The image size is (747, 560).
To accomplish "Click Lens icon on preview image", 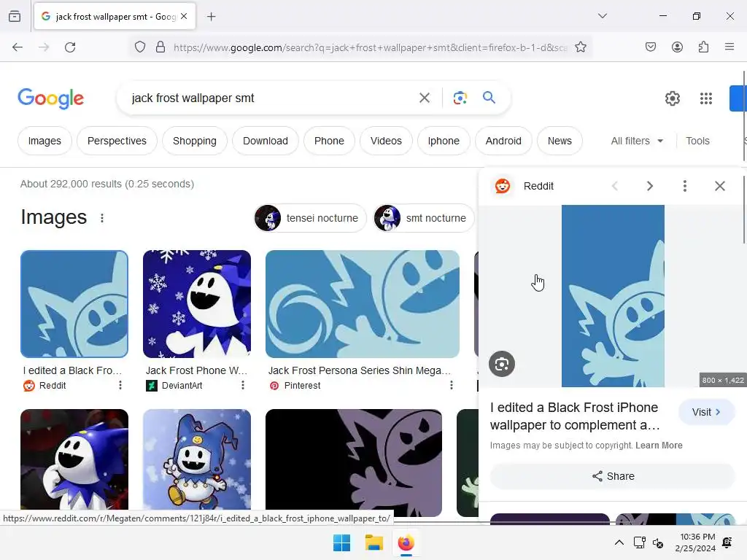I will pos(502,365).
